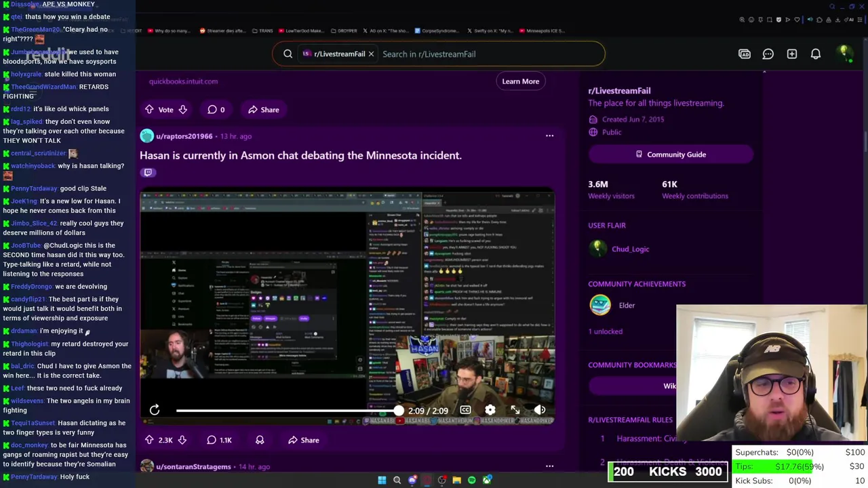Open the TRANS bookmarks folder

262,30
